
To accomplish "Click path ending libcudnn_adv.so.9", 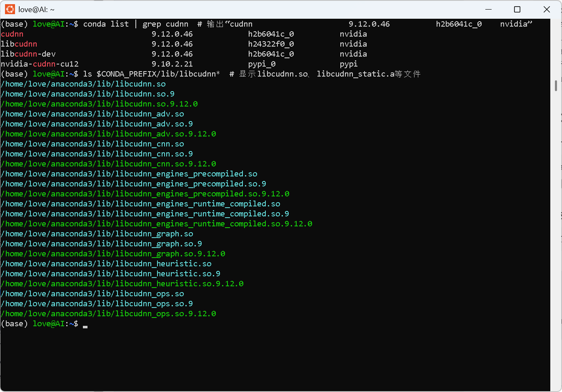I will 97,124.
